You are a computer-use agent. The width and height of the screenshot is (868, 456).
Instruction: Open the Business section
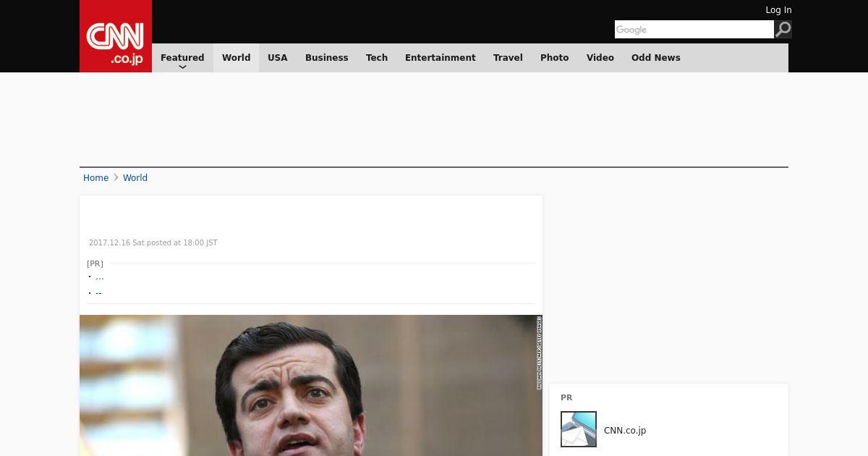pyautogui.click(x=327, y=58)
